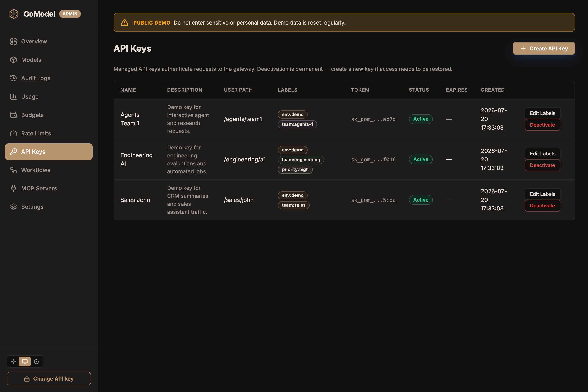This screenshot has height=392, width=588.
Task: Click the Sales John key name
Action: click(x=135, y=200)
